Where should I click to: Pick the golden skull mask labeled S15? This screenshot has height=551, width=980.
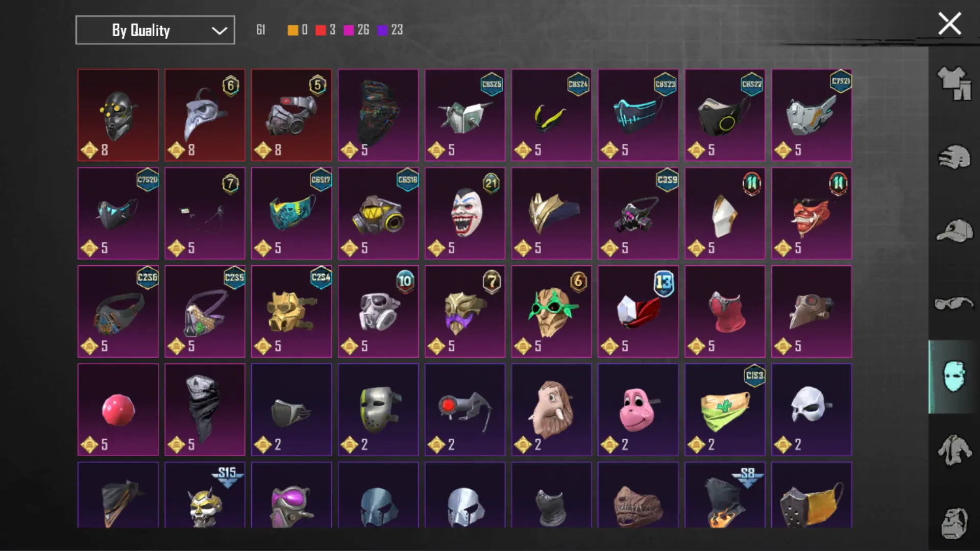coord(205,495)
